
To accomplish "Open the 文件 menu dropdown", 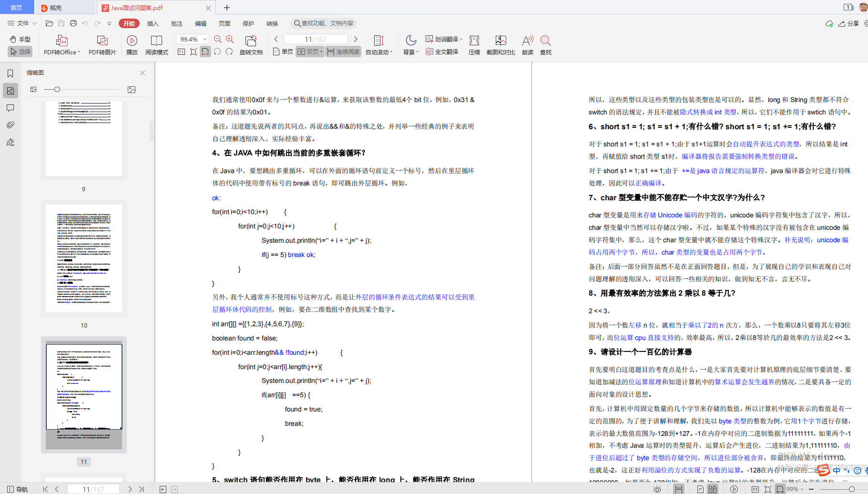I will pos(22,23).
